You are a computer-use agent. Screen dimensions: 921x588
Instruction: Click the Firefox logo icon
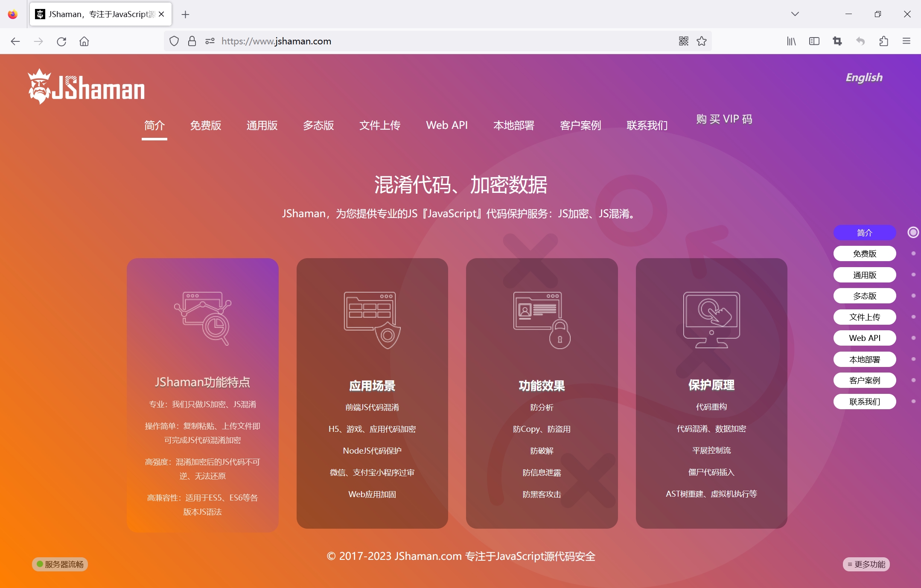(13, 14)
